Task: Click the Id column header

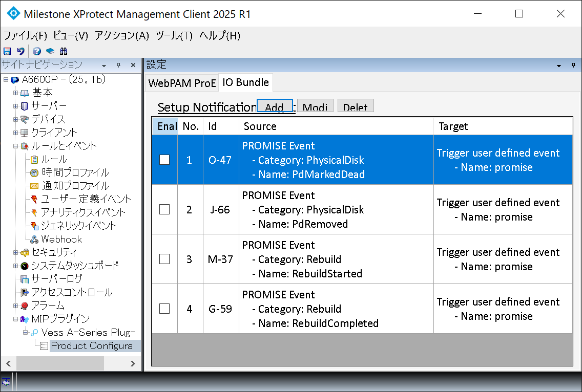Action: click(x=221, y=126)
